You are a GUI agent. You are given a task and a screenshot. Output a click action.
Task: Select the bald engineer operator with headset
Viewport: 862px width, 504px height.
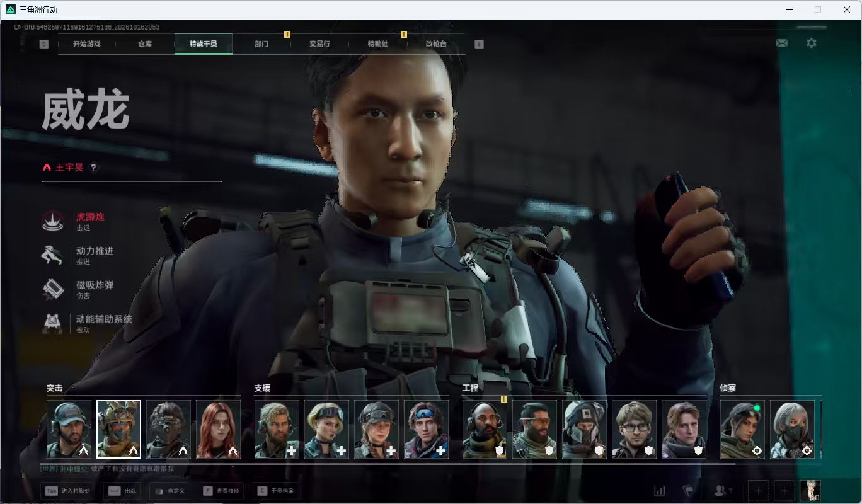click(x=485, y=429)
